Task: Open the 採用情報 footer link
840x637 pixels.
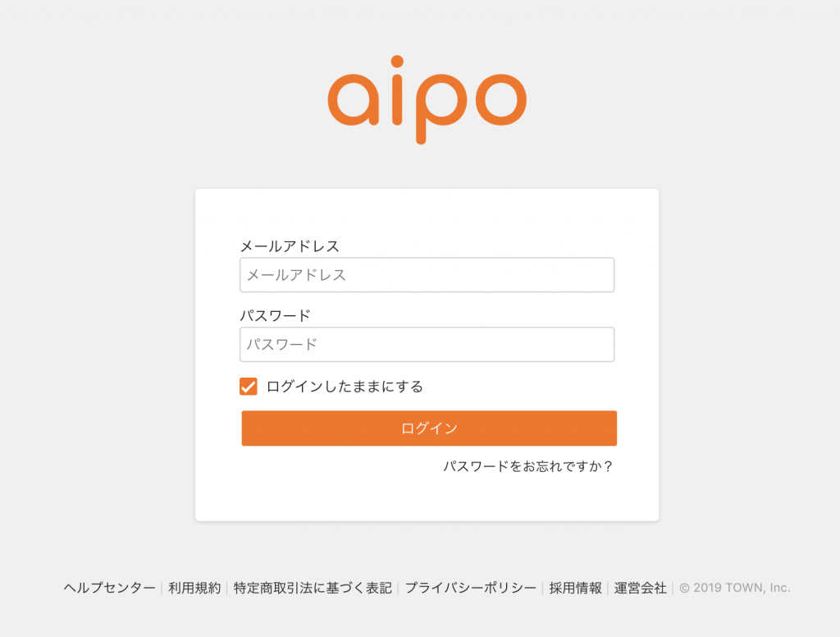Action: [575, 588]
